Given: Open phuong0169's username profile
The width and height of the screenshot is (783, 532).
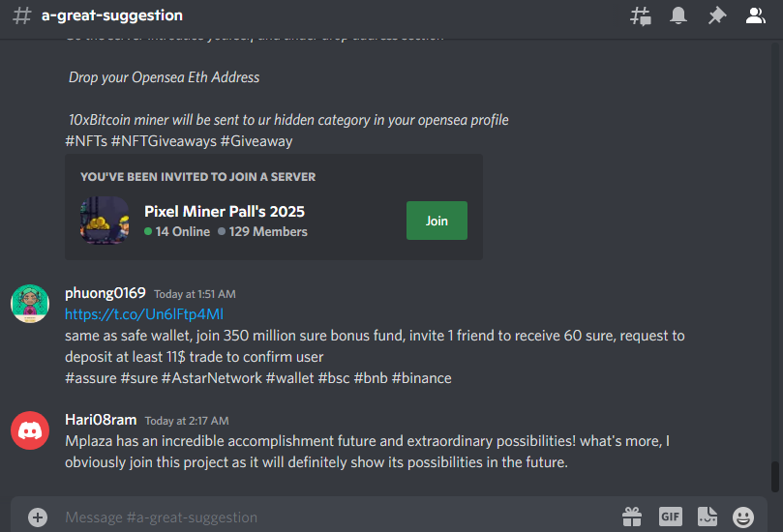Looking at the screenshot, I should pos(105,293).
